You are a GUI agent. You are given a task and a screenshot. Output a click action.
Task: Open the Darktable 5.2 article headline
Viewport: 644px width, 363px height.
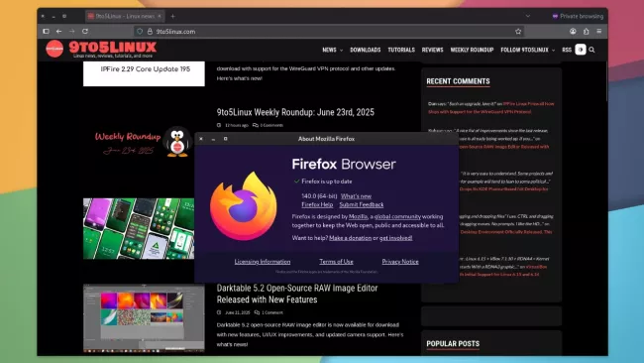(297, 294)
